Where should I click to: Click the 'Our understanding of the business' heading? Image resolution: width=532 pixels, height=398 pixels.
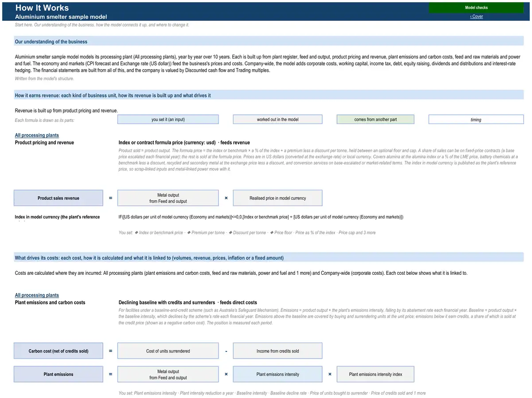51,42
